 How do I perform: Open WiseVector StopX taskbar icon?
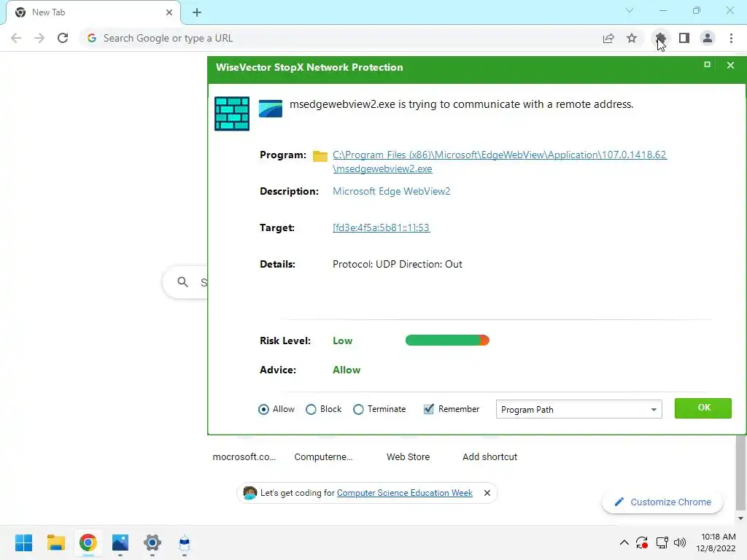(185, 542)
